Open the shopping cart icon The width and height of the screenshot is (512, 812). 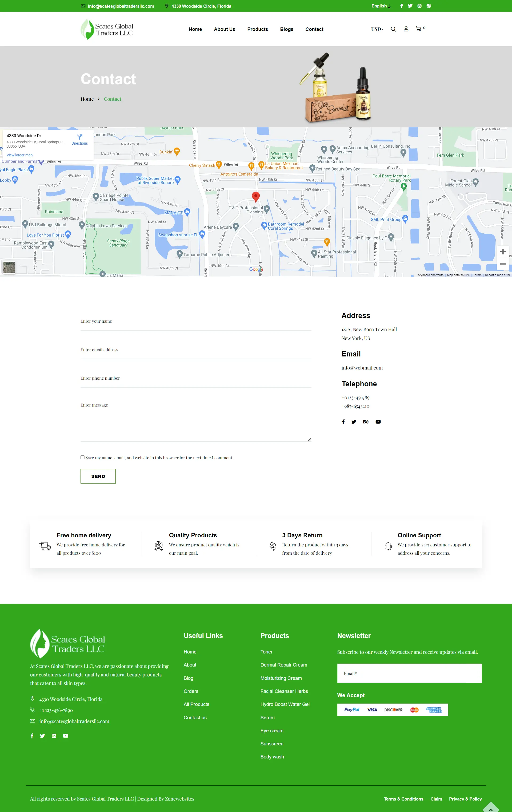pos(418,29)
